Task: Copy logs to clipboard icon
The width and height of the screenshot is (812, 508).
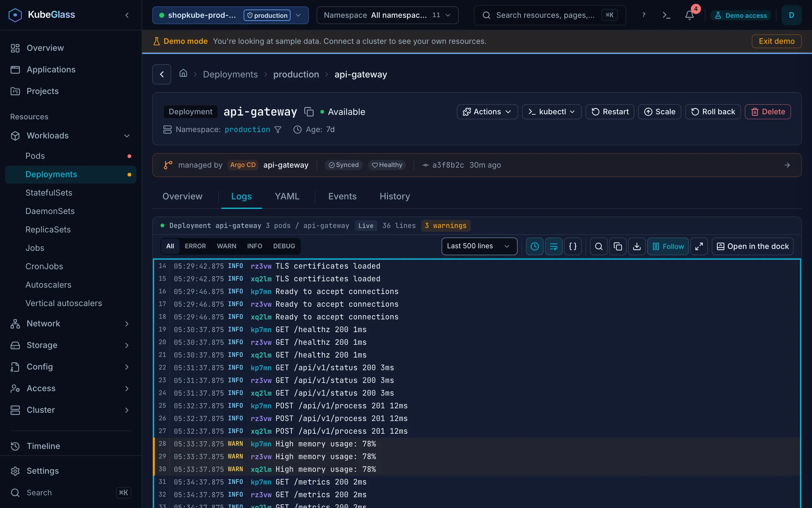Action: pyautogui.click(x=618, y=246)
